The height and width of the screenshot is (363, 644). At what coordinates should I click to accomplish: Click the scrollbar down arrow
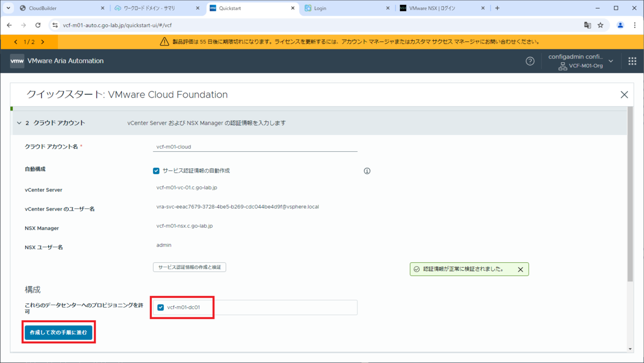point(630,349)
